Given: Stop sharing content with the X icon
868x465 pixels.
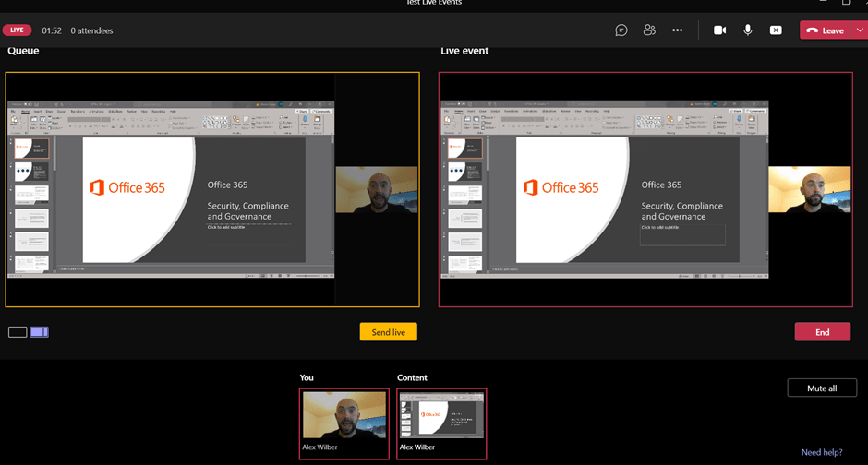Looking at the screenshot, I should (776, 30).
